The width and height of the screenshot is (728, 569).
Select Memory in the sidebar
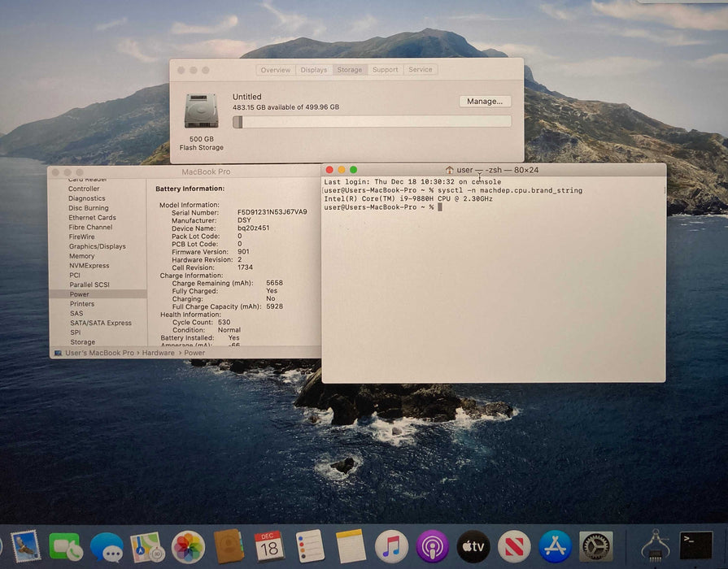(x=81, y=256)
